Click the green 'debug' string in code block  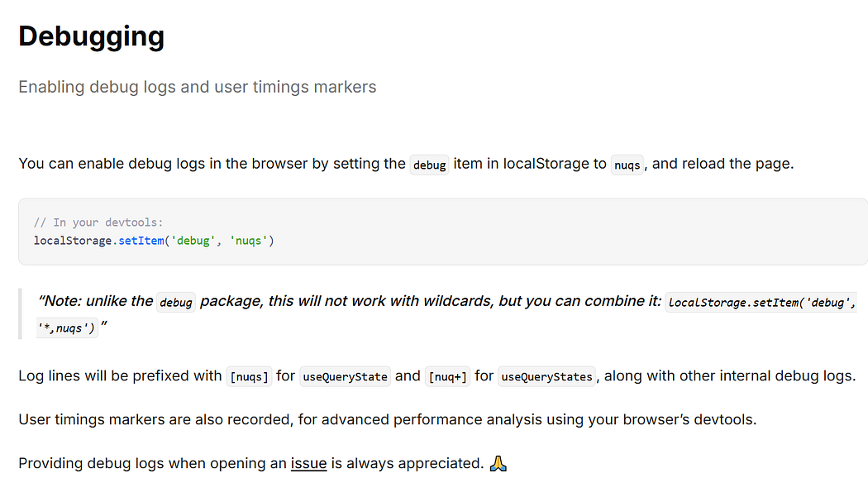pos(193,241)
